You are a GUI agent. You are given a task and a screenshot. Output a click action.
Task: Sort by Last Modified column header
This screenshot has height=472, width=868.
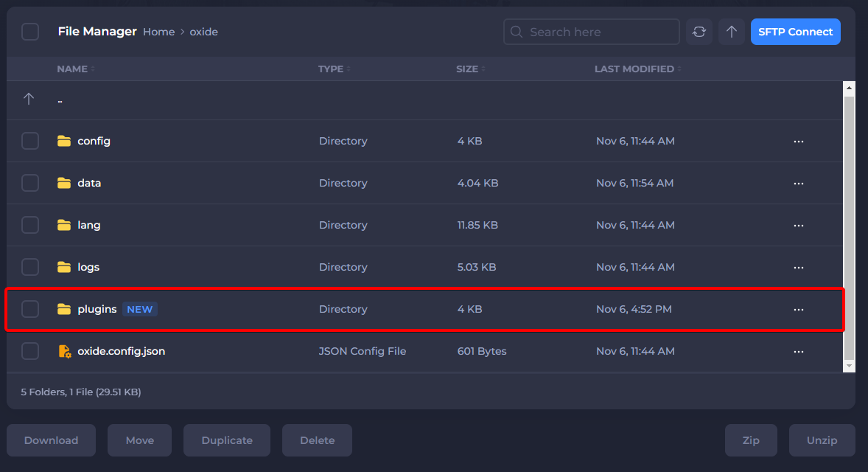[x=634, y=69]
